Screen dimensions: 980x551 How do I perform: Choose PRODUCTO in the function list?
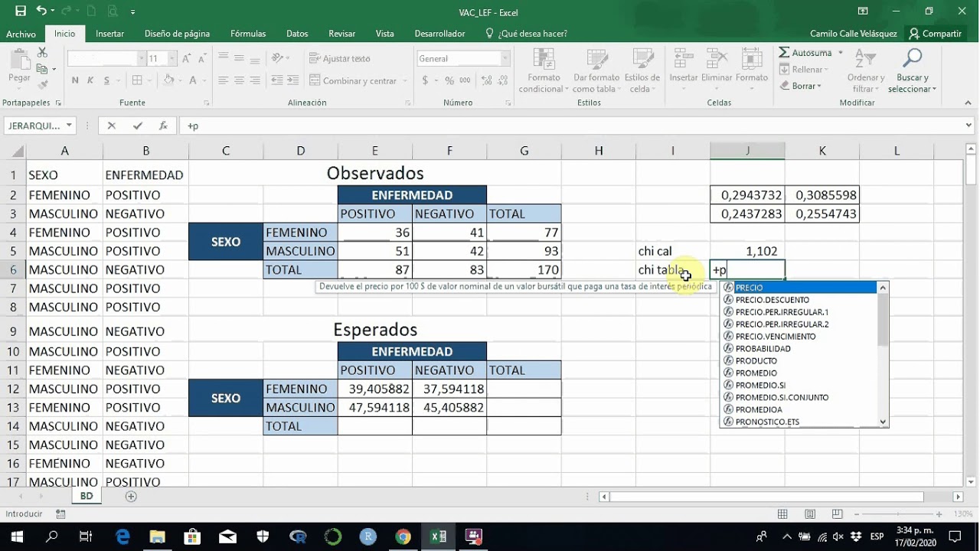(x=756, y=361)
